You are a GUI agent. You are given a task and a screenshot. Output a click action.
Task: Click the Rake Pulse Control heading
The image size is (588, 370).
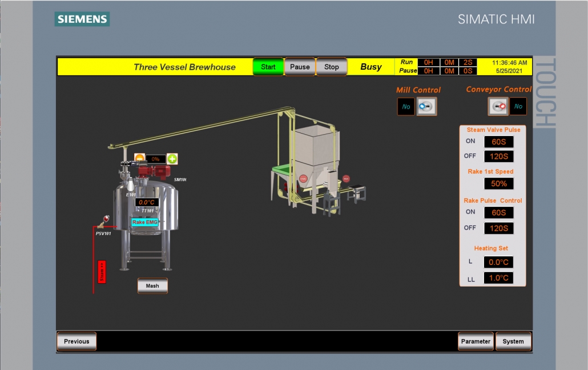(x=493, y=201)
